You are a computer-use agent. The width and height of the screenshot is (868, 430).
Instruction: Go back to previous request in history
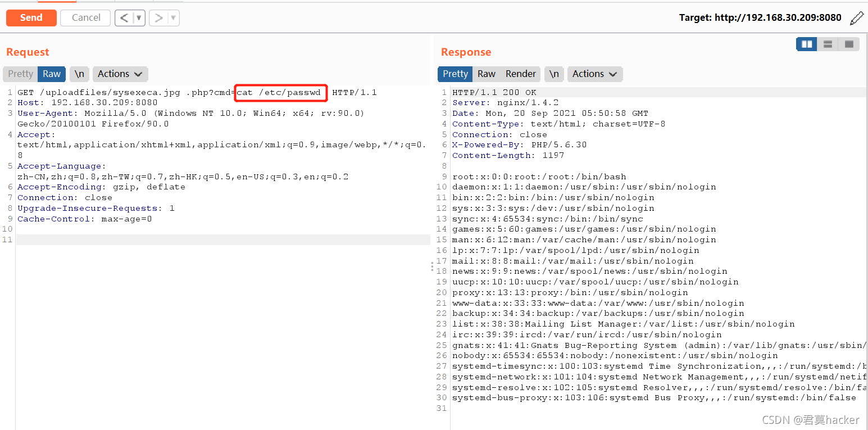point(124,18)
